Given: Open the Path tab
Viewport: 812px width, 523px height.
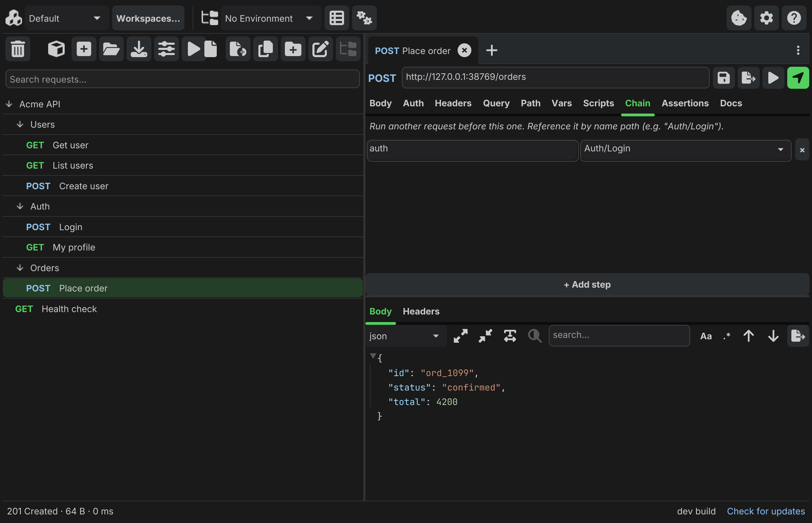Looking at the screenshot, I should (x=531, y=103).
